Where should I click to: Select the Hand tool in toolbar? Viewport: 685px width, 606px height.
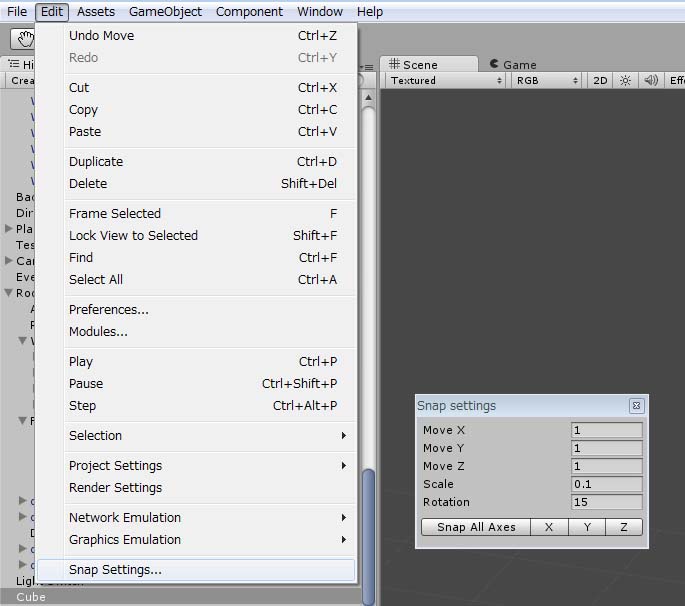click(23, 39)
